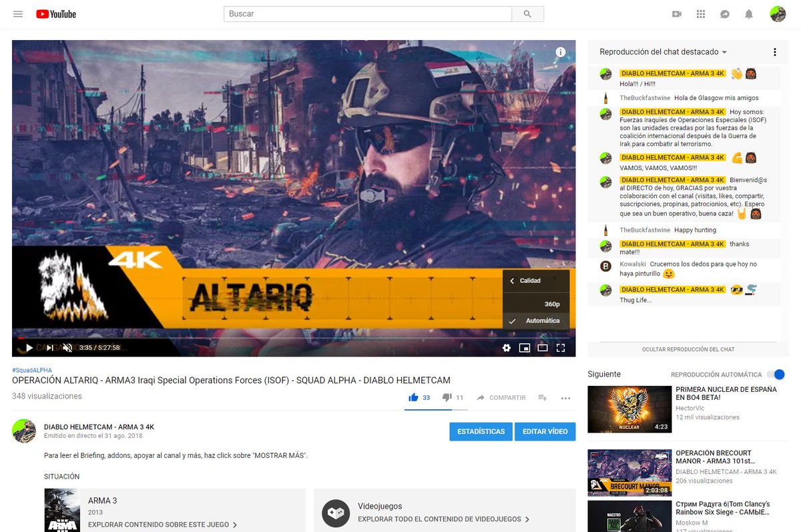The image size is (801, 532).
Task: Click the COMPARTIR share button
Action: tap(501, 398)
